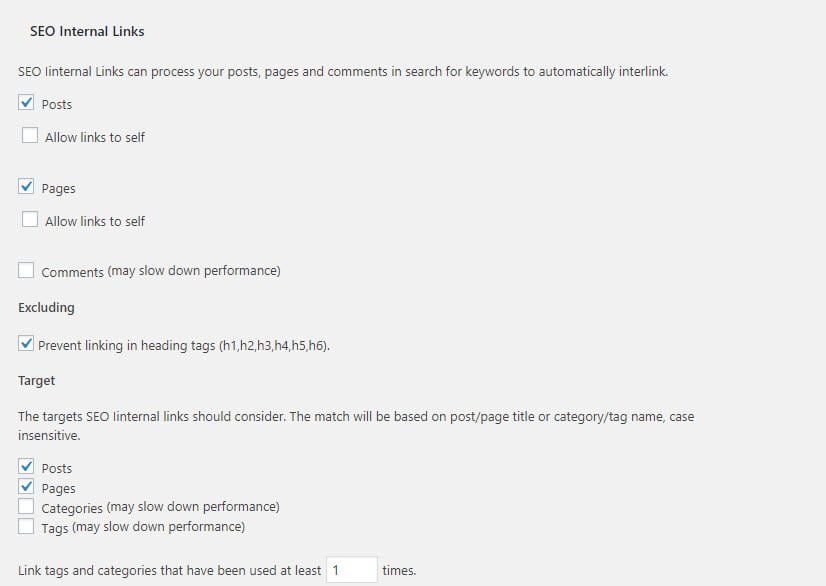Image resolution: width=826 pixels, height=586 pixels.
Task: Uncheck the Pages checkbox in the processing section
Action: (x=27, y=187)
